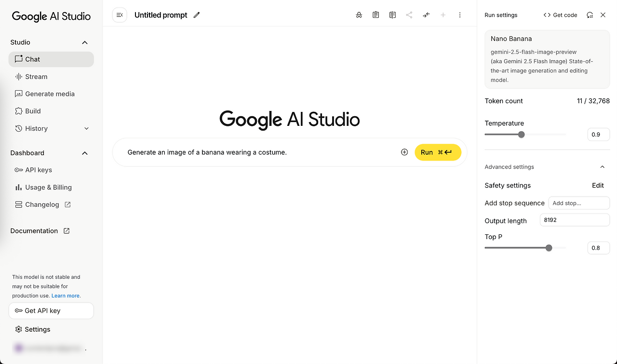Open Settings in the sidebar

pos(33,329)
